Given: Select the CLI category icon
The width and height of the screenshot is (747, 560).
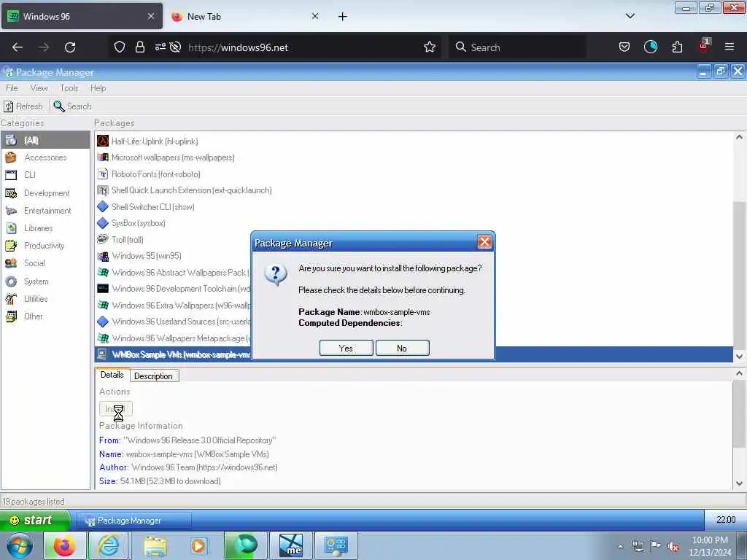Looking at the screenshot, I should click(11, 175).
